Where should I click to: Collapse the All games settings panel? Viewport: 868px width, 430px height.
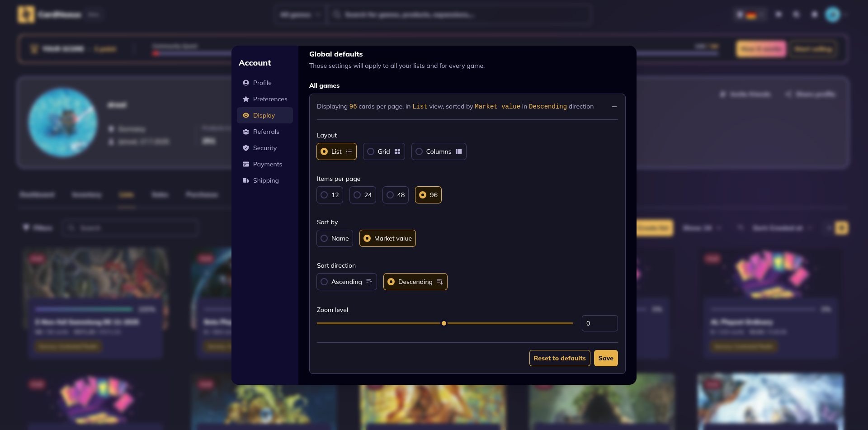[614, 107]
